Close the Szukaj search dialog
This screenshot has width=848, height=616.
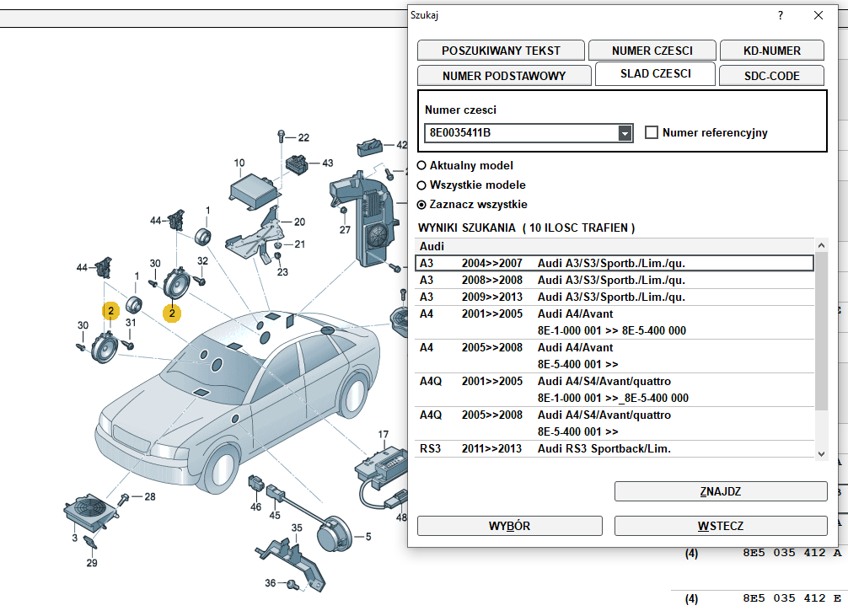pyautogui.click(x=818, y=15)
